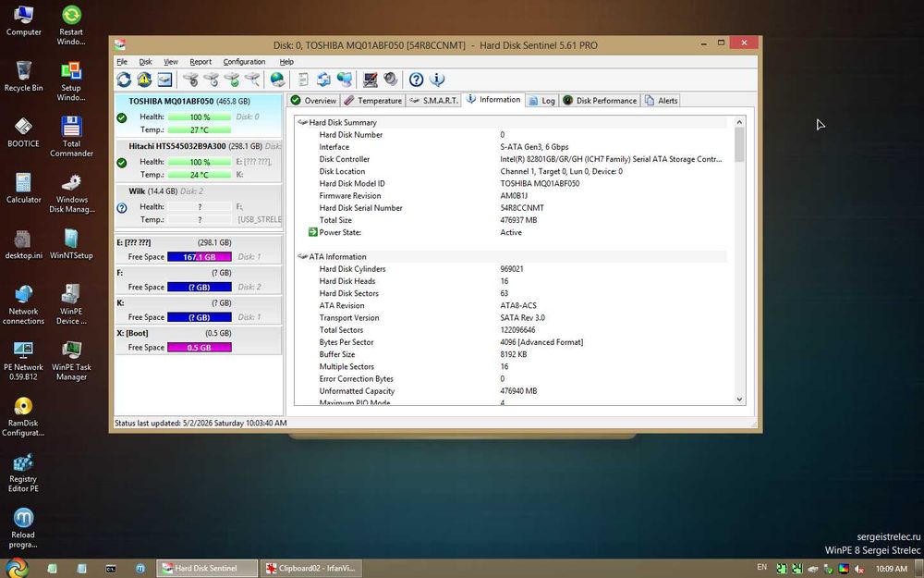This screenshot has height=578, width=924.
Task: Switch to the Overview tab
Action: [314, 101]
